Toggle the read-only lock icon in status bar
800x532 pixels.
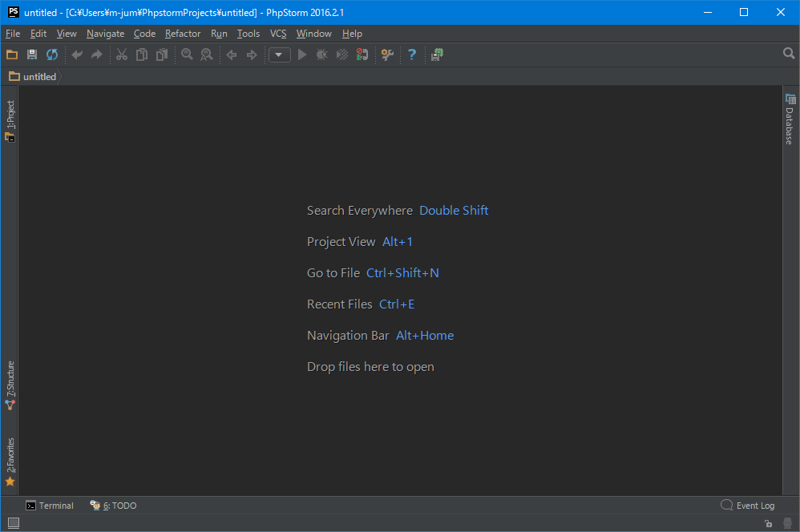tap(768, 523)
